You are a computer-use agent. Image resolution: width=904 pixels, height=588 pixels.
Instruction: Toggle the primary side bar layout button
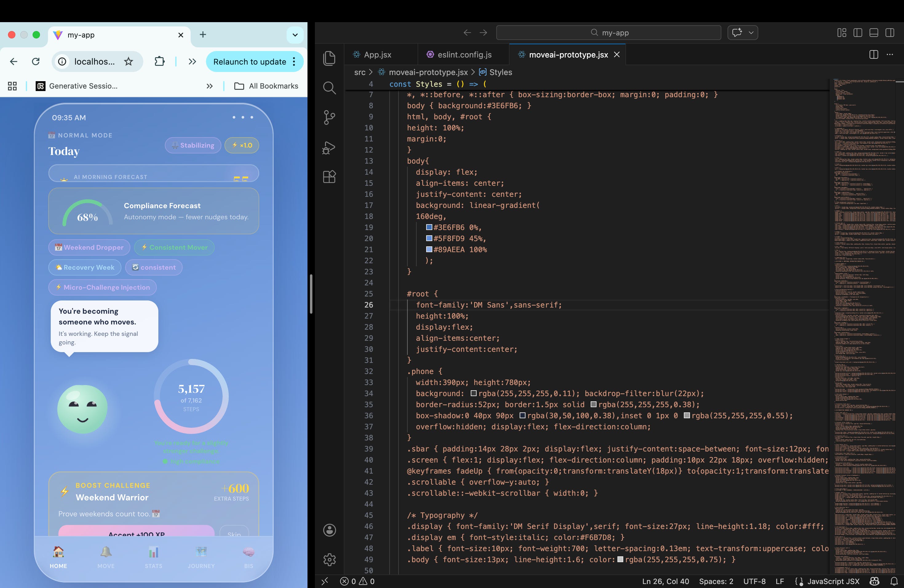(x=858, y=33)
